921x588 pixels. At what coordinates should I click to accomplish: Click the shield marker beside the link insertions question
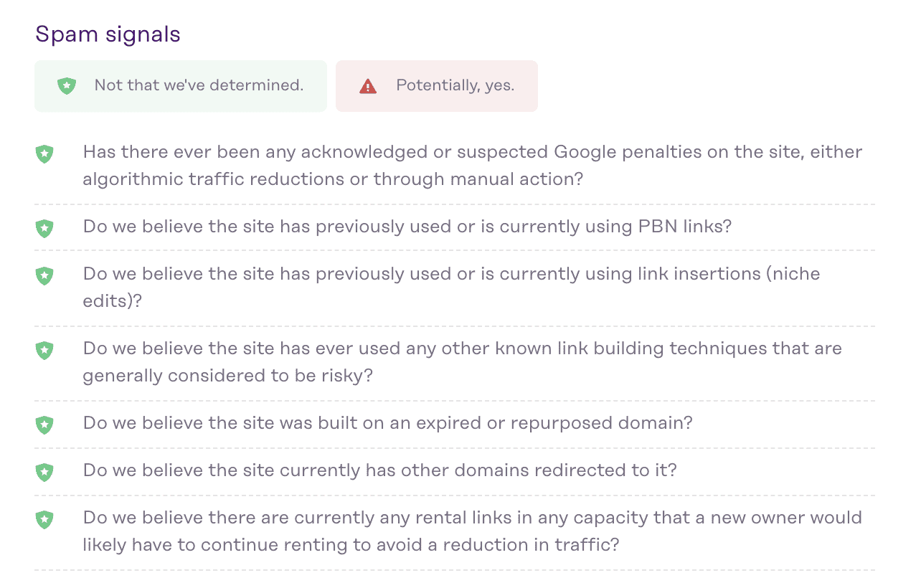(x=44, y=275)
